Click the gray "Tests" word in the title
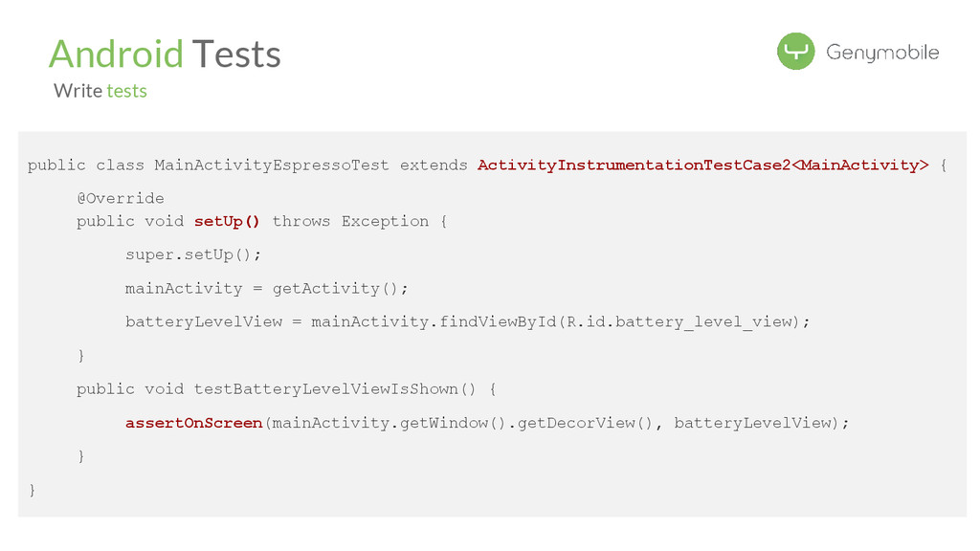 click(x=236, y=54)
